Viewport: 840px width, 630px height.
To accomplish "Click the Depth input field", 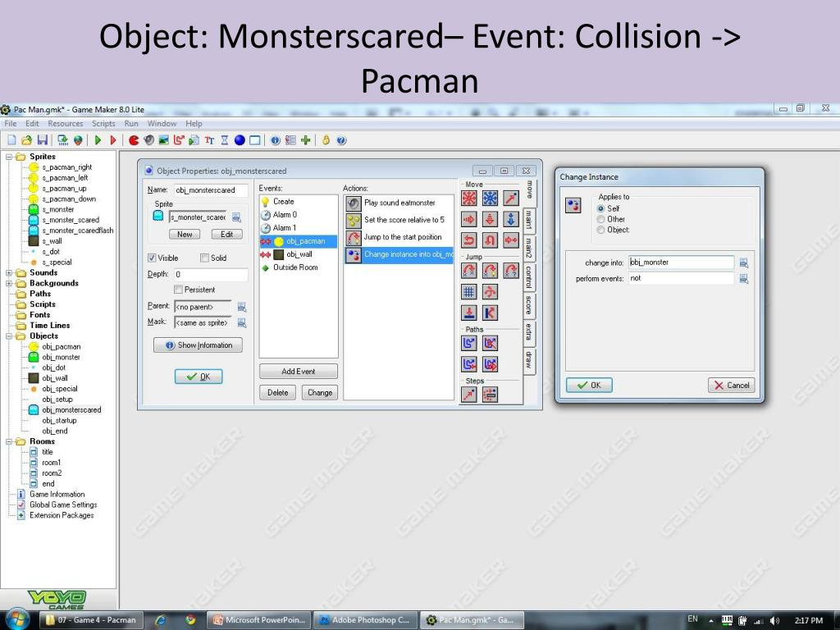I will pos(211,274).
